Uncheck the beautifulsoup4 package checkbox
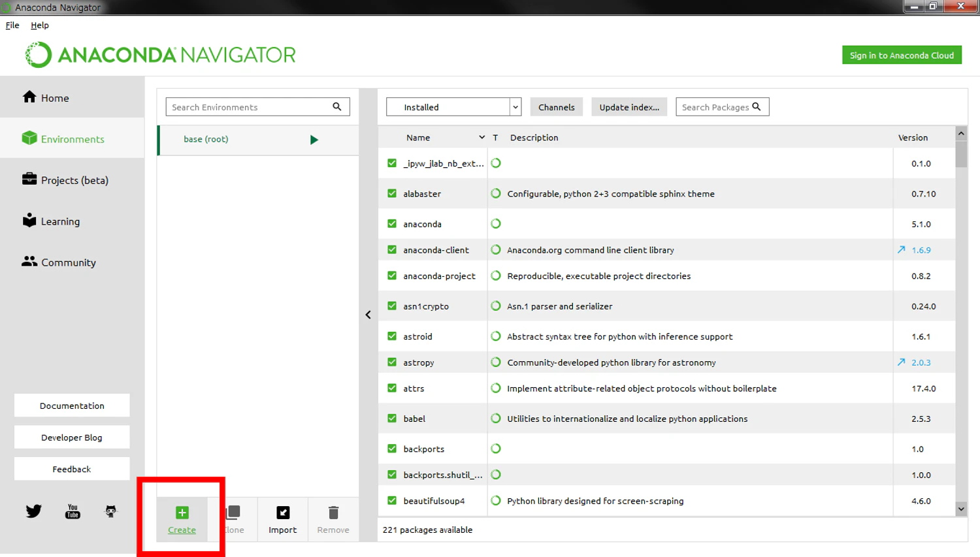This screenshot has width=980, height=557. click(x=392, y=501)
